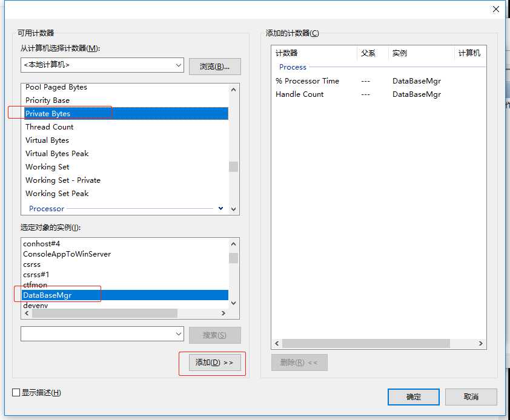Click instance list horizontal scroll left arrow
Viewport: 510px width, 420px height.
27,313
